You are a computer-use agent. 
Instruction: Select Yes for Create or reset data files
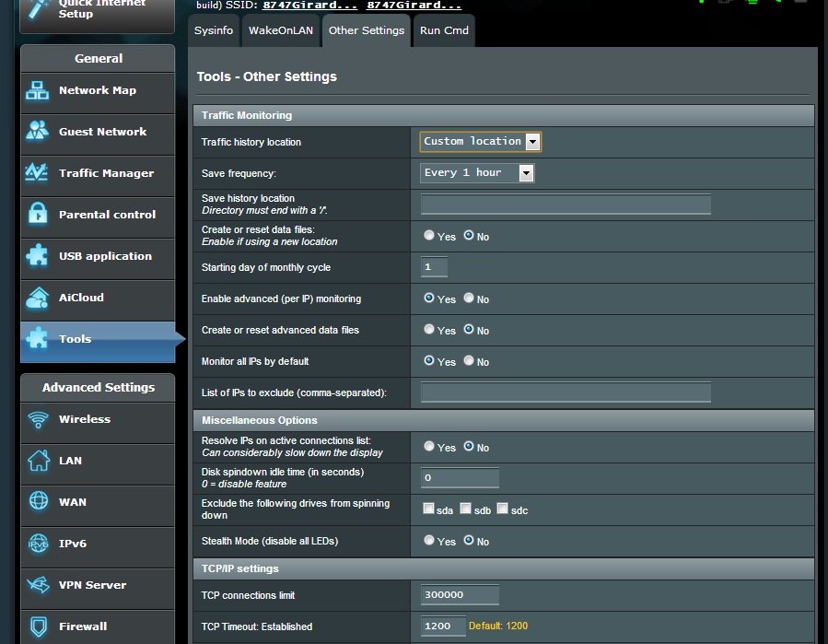[x=429, y=235]
